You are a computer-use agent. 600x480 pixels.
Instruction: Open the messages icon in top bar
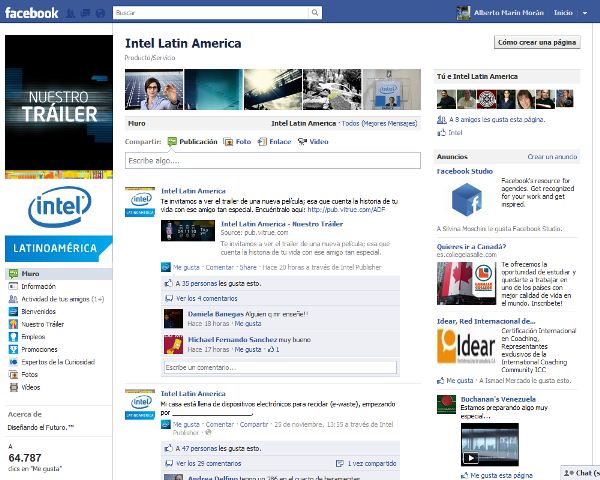(x=85, y=13)
